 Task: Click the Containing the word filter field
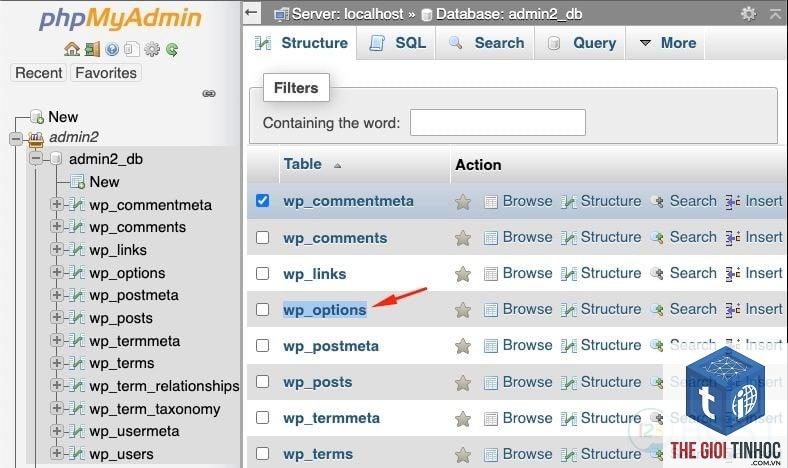498,122
